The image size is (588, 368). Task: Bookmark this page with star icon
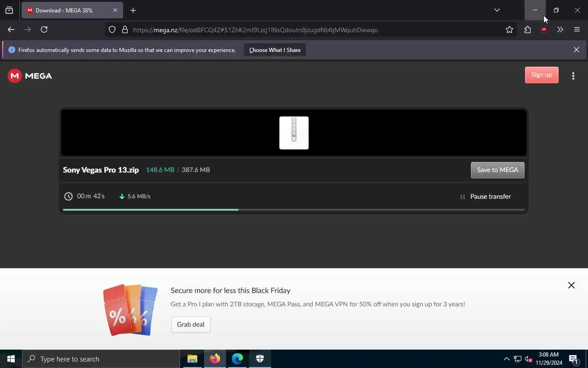[509, 29]
